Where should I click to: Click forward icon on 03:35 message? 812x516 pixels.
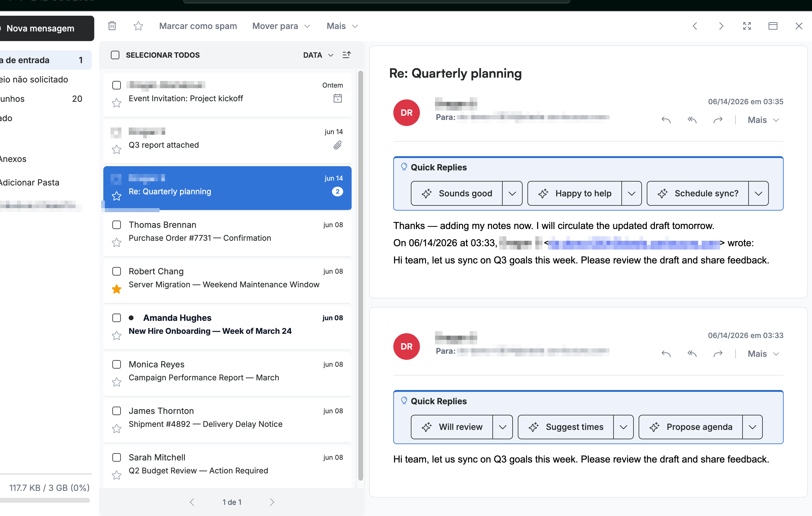718,120
